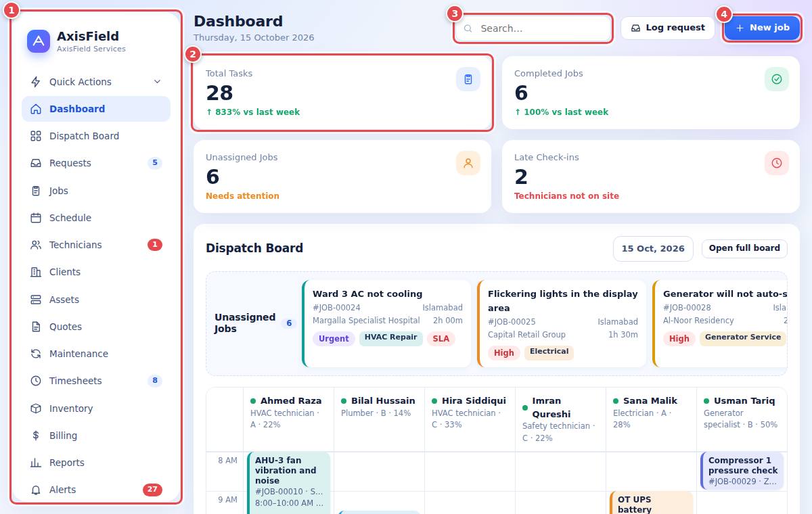
Task: Open the Flickering lights in the display area job
Action: [x=562, y=324]
